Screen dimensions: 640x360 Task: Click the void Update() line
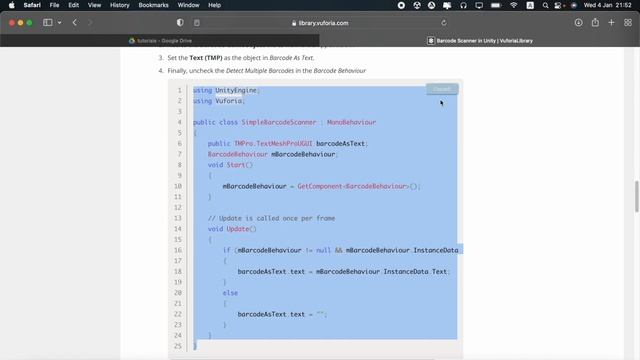tap(232, 229)
